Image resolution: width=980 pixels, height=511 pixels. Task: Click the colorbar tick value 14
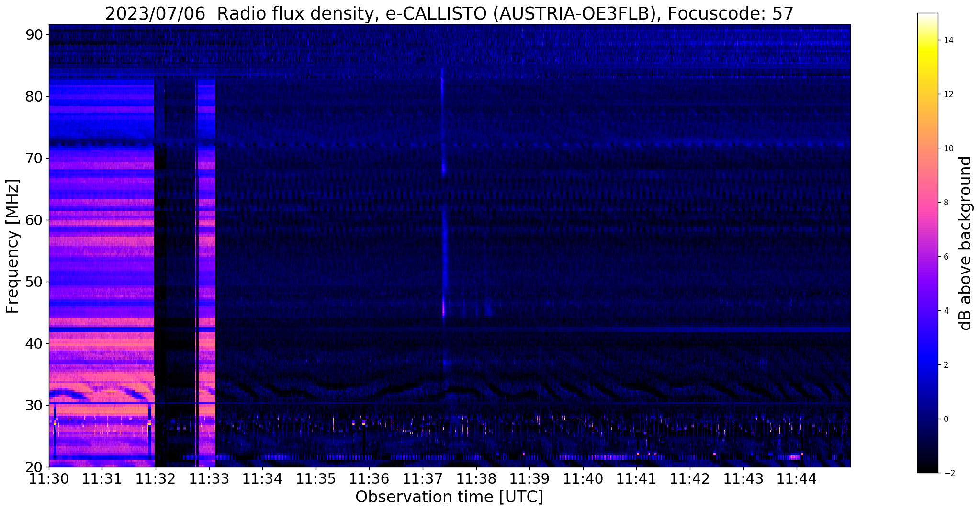pos(948,40)
